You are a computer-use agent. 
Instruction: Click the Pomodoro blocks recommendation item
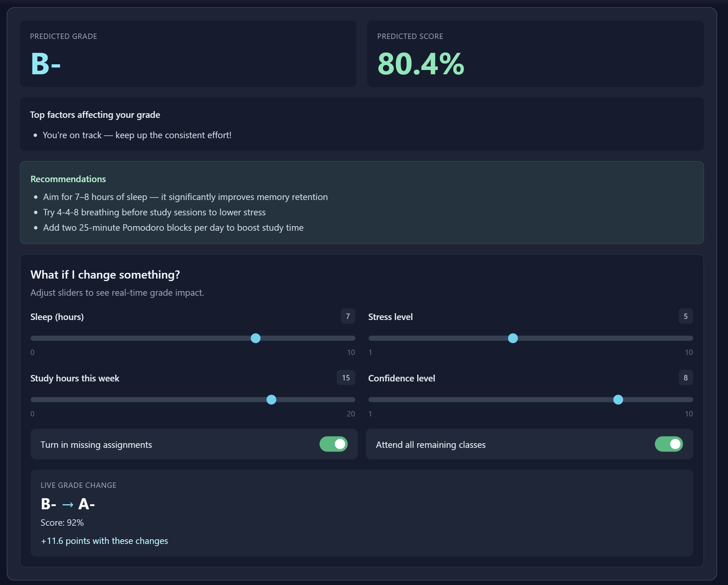click(x=173, y=228)
